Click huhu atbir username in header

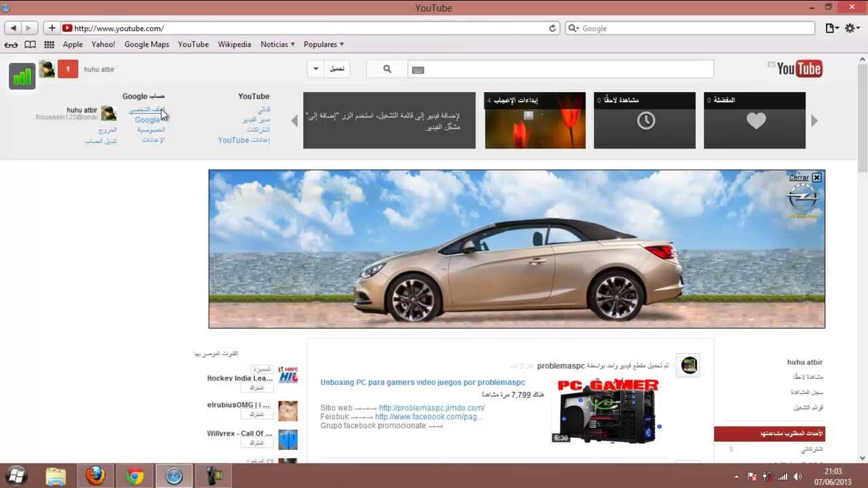[x=99, y=69]
